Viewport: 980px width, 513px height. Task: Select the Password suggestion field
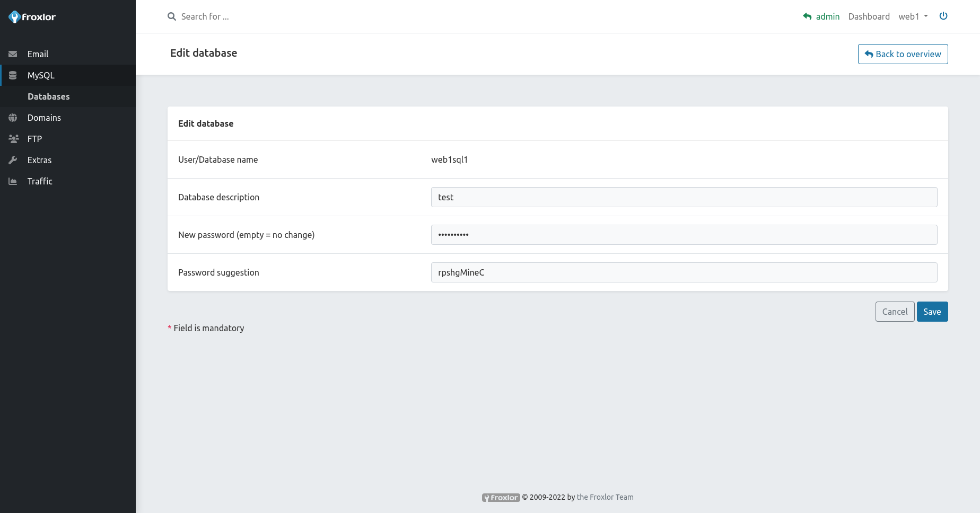click(684, 272)
